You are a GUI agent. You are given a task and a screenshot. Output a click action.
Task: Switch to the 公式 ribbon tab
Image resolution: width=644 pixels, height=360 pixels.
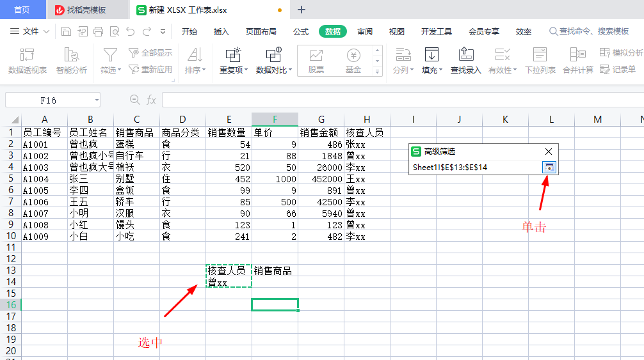pyautogui.click(x=301, y=31)
